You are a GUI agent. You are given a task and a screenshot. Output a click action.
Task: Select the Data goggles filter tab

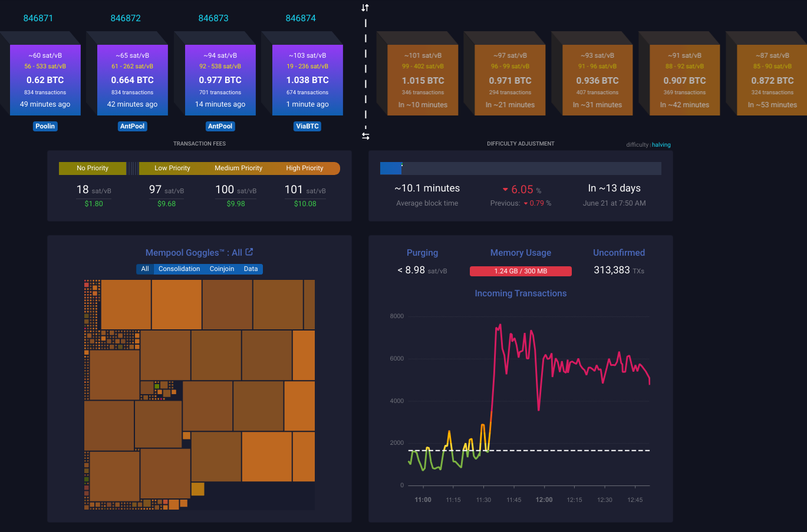pyautogui.click(x=251, y=269)
